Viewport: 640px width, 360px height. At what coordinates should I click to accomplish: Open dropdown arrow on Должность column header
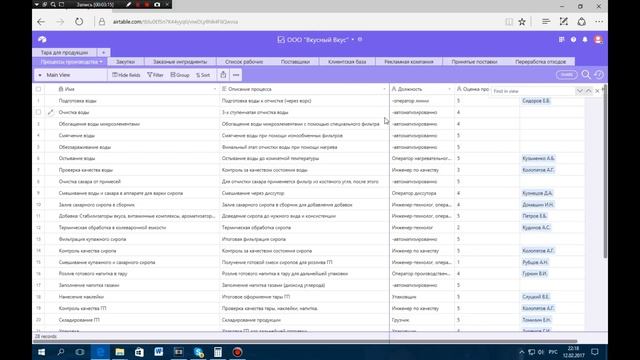[450, 89]
